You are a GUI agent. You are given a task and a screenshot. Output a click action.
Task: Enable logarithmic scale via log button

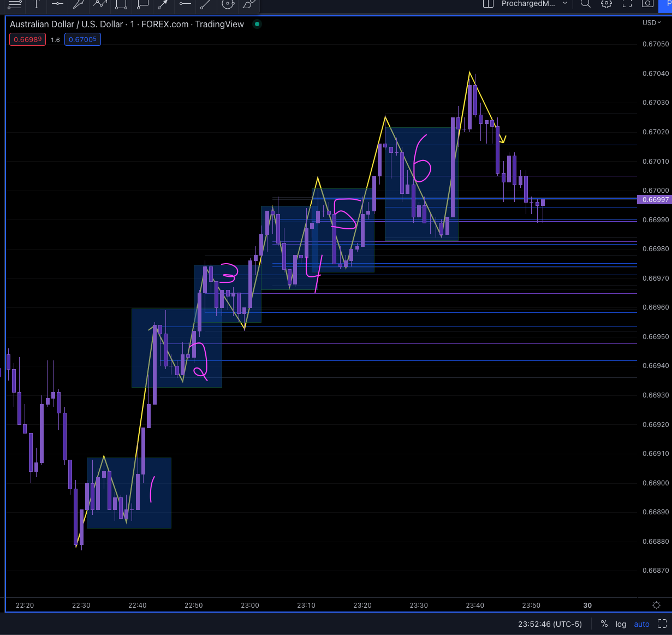621,624
